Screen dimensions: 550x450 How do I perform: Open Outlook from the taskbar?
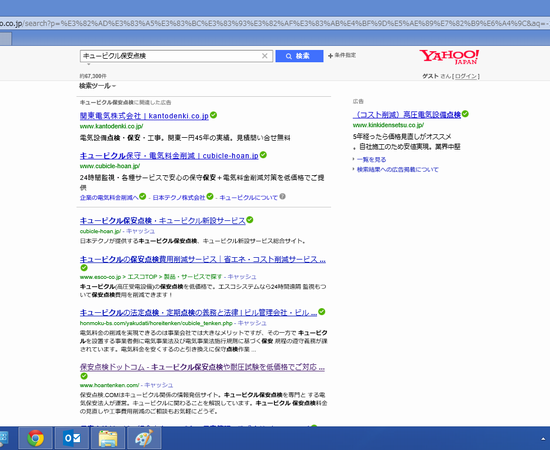(x=72, y=438)
